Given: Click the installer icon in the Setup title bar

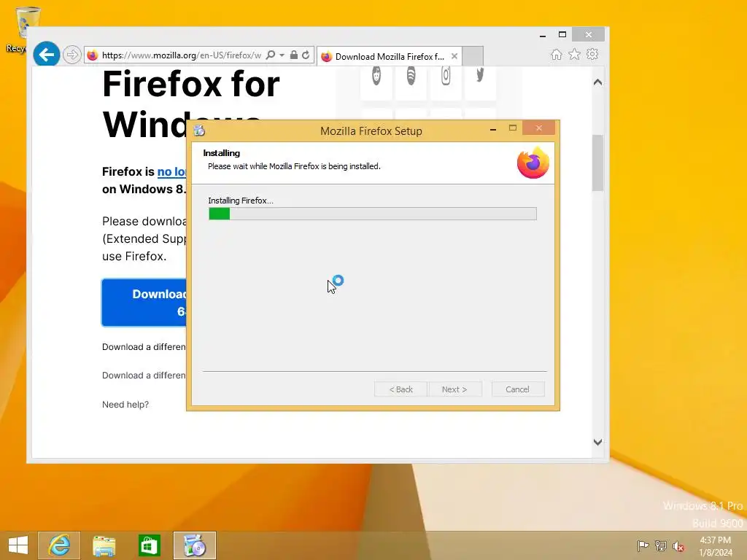Looking at the screenshot, I should [199, 131].
